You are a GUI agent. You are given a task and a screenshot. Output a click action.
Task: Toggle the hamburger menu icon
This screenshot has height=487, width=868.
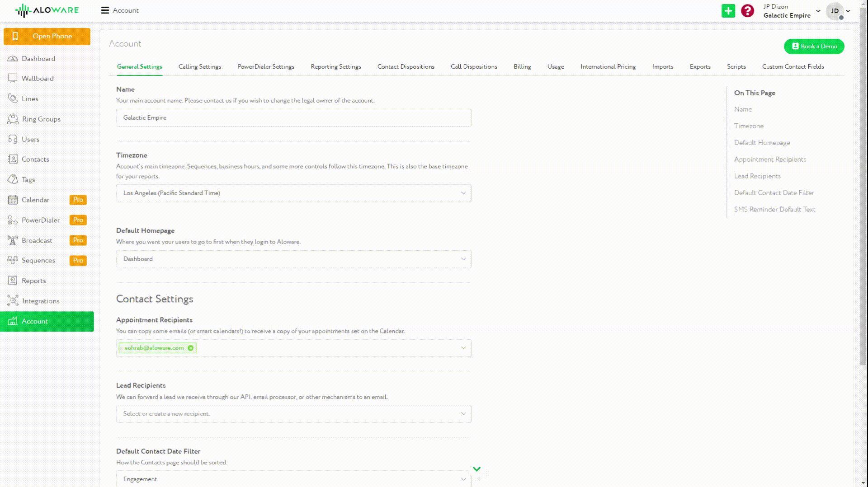point(105,10)
